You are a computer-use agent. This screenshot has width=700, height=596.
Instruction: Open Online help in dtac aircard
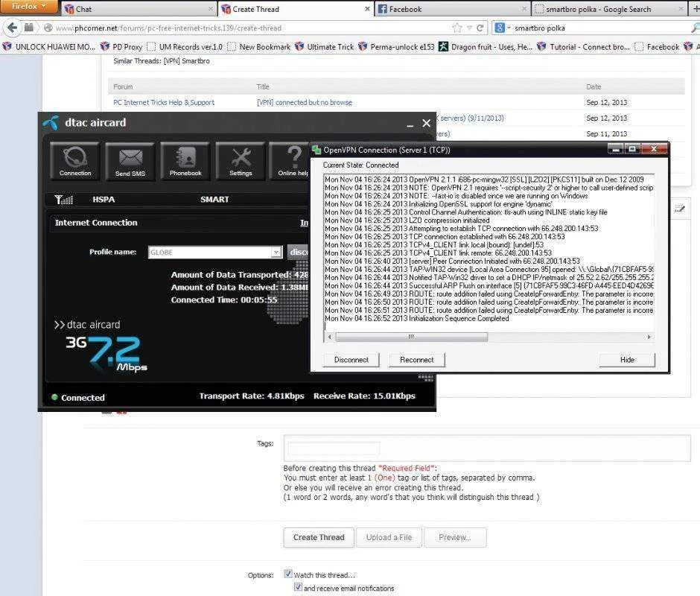pyautogui.click(x=290, y=160)
